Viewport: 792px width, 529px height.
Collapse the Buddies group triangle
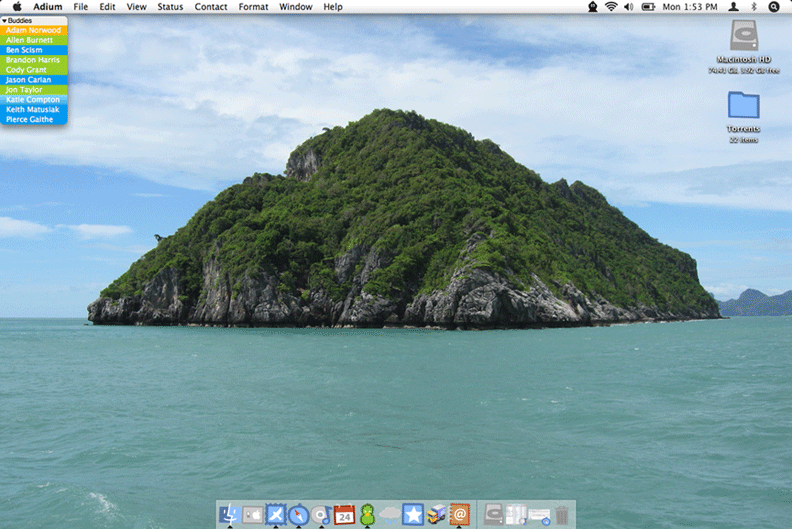point(4,21)
